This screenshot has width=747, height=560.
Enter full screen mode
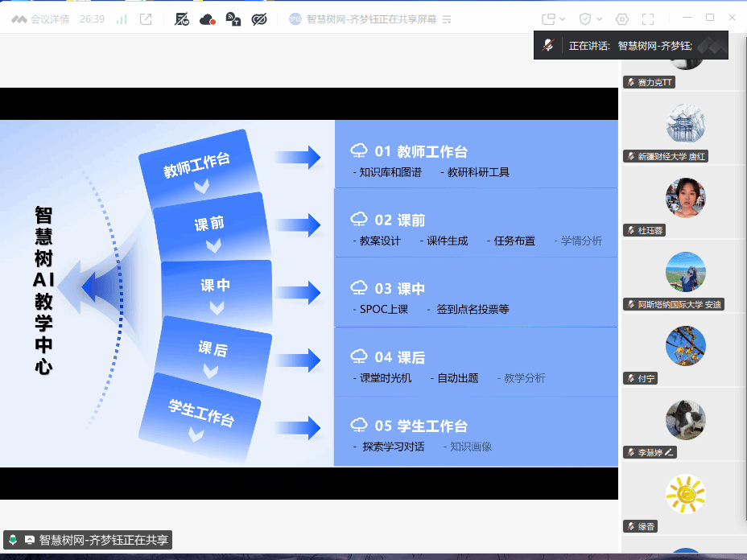coord(648,19)
